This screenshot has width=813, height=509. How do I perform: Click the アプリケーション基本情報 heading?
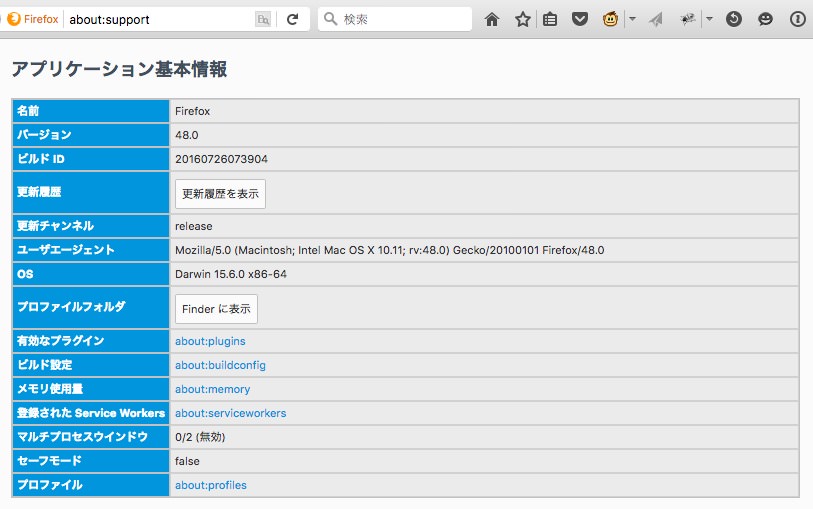pos(119,69)
